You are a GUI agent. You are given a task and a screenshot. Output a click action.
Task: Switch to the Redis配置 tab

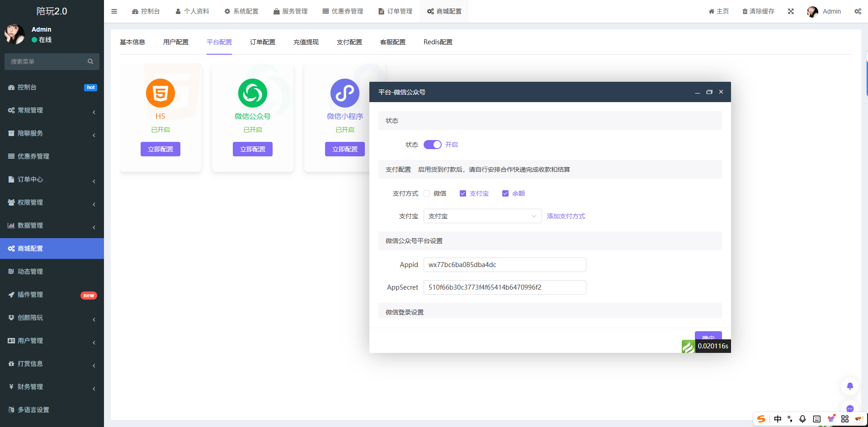pyautogui.click(x=438, y=42)
